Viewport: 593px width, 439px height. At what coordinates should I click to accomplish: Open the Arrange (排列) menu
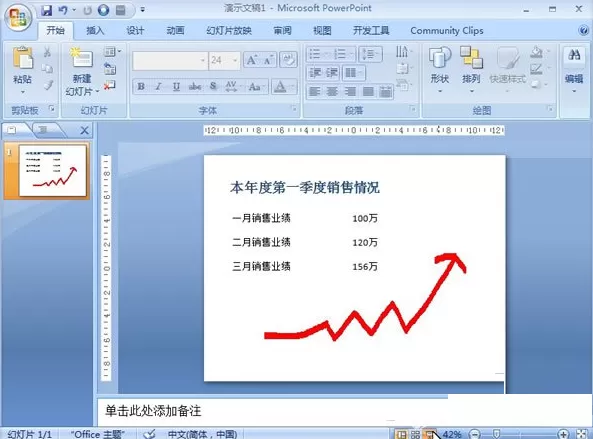coord(471,68)
